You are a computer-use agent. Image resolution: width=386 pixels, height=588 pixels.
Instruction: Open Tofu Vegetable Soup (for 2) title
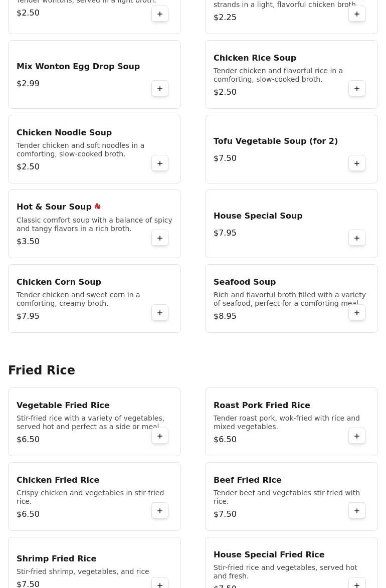tap(276, 141)
